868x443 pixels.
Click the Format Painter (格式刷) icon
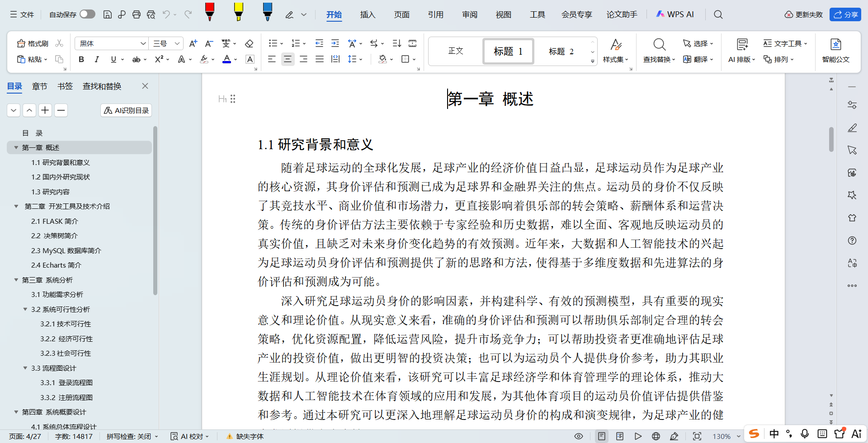[32, 43]
